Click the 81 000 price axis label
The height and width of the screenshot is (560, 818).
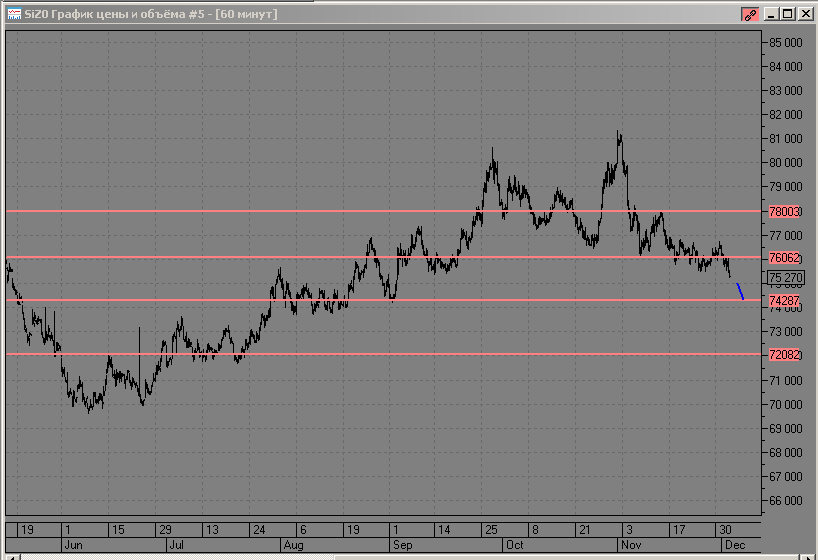(786, 139)
